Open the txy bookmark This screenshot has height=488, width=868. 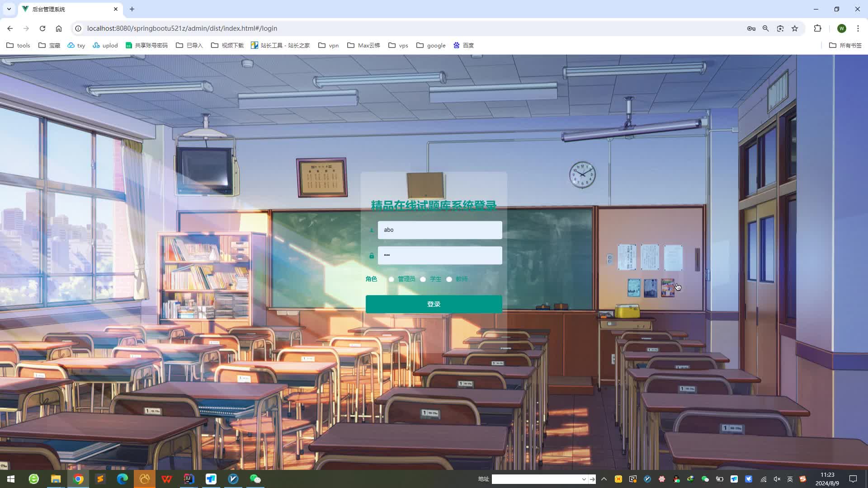click(76, 45)
